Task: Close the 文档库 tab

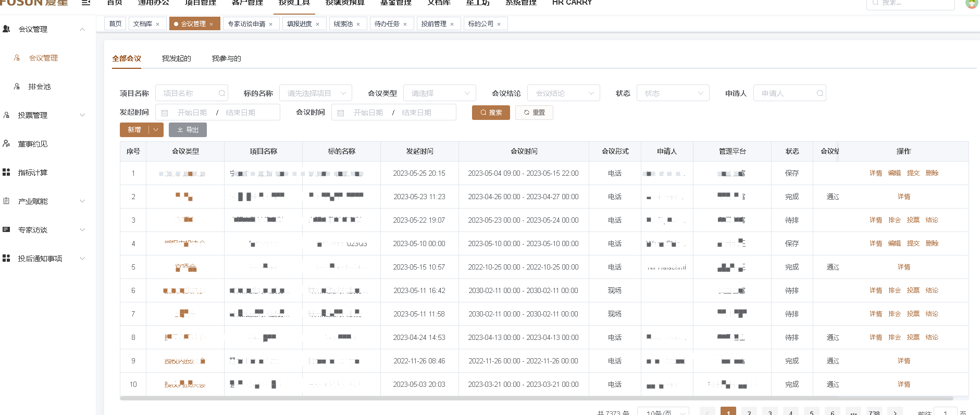Action: click(x=157, y=24)
